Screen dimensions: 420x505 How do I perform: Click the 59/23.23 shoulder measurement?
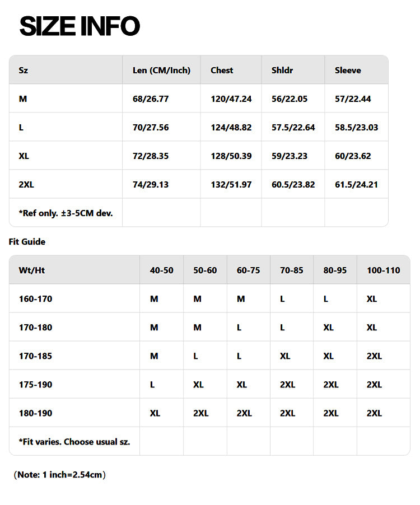tap(290, 156)
